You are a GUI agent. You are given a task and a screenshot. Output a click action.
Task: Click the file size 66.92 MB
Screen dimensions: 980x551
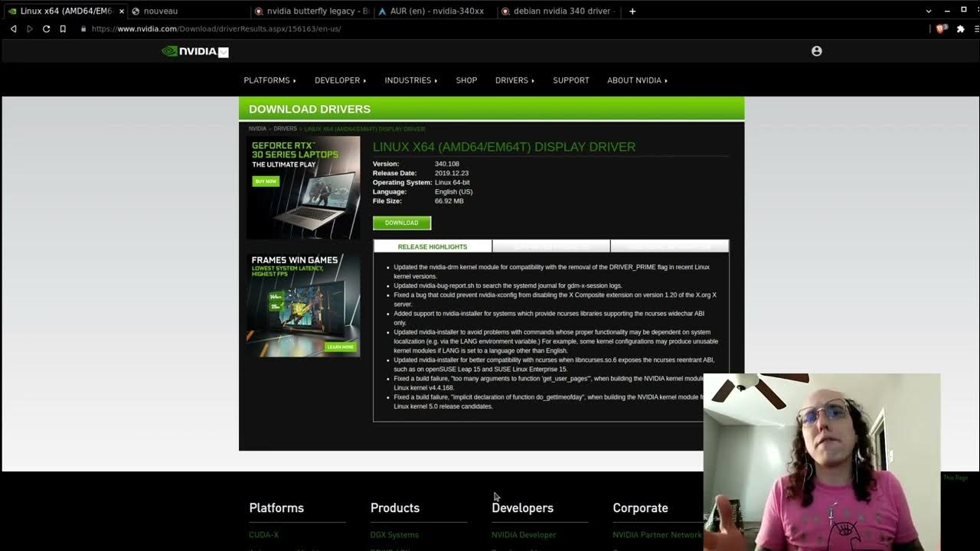449,201
